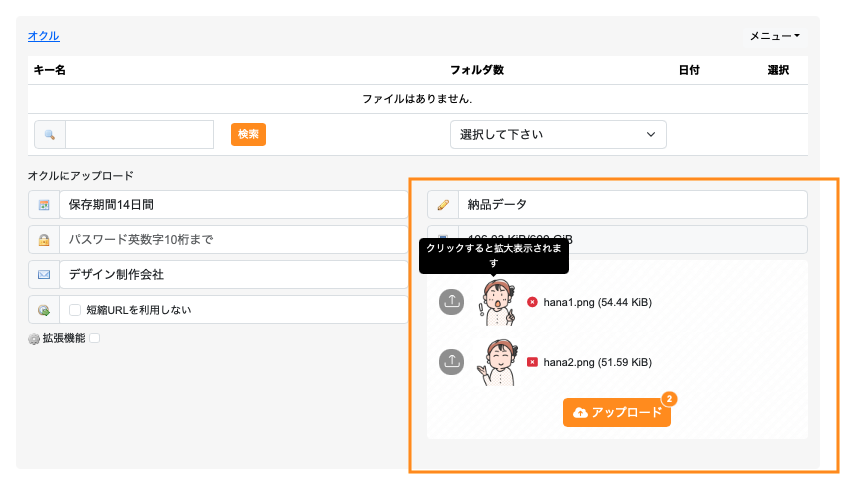Viewport: 858px width, 493px height.
Task: Click the calendar icon beside 保存期間
Action: tap(44, 205)
